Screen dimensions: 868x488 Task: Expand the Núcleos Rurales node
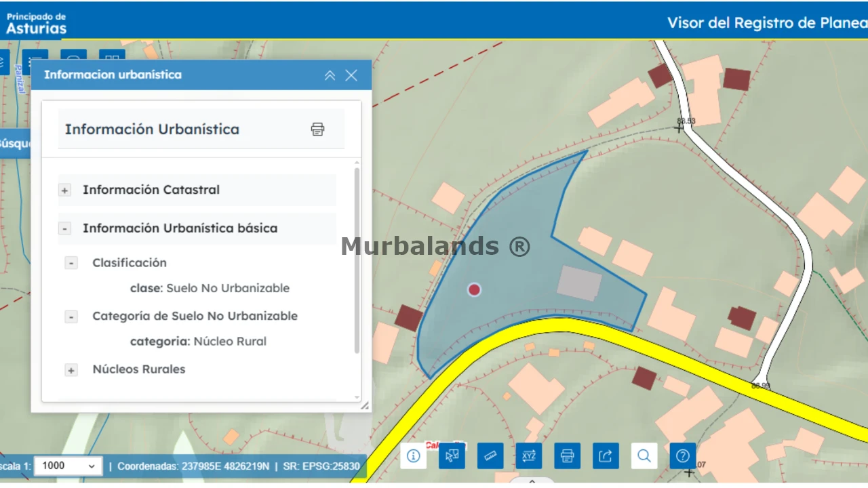tap(71, 370)
